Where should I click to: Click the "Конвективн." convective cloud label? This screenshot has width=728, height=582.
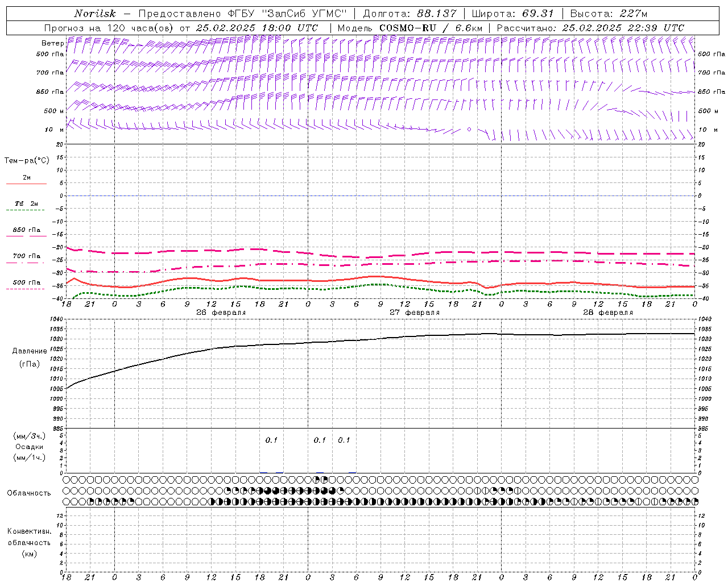coord(29,531)
